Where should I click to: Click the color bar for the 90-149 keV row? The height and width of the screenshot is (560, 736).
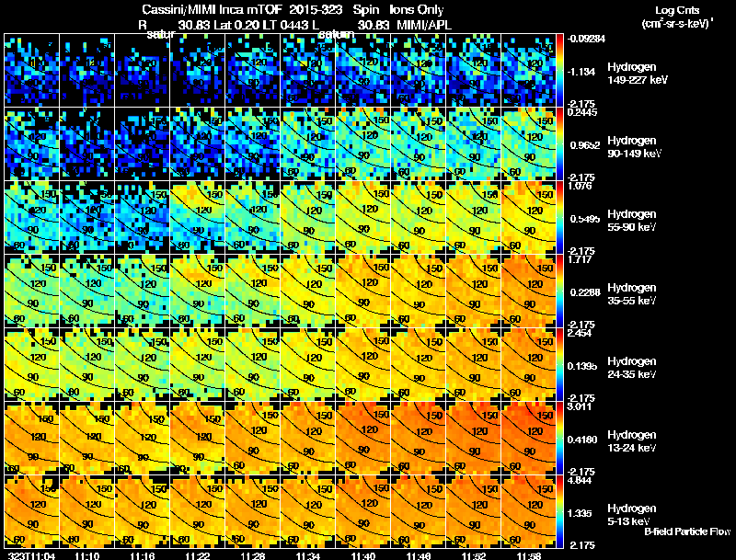click(x=559, y=144)
